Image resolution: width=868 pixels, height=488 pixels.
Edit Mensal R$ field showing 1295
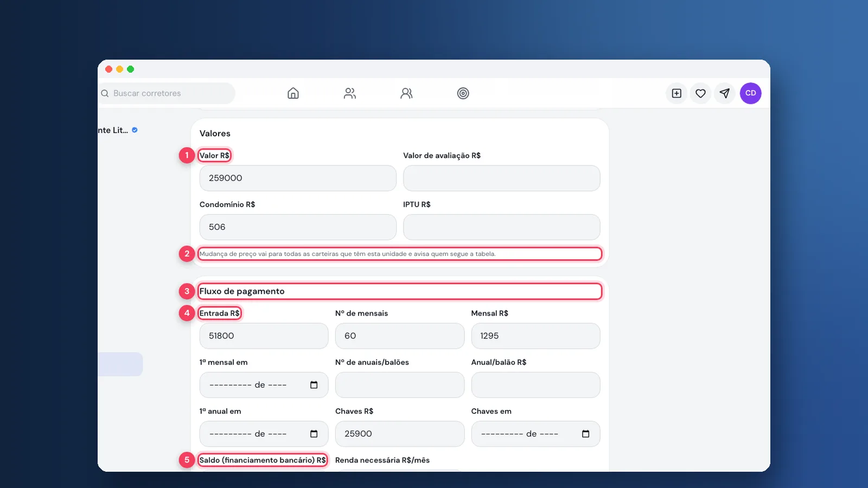point(535,336)
